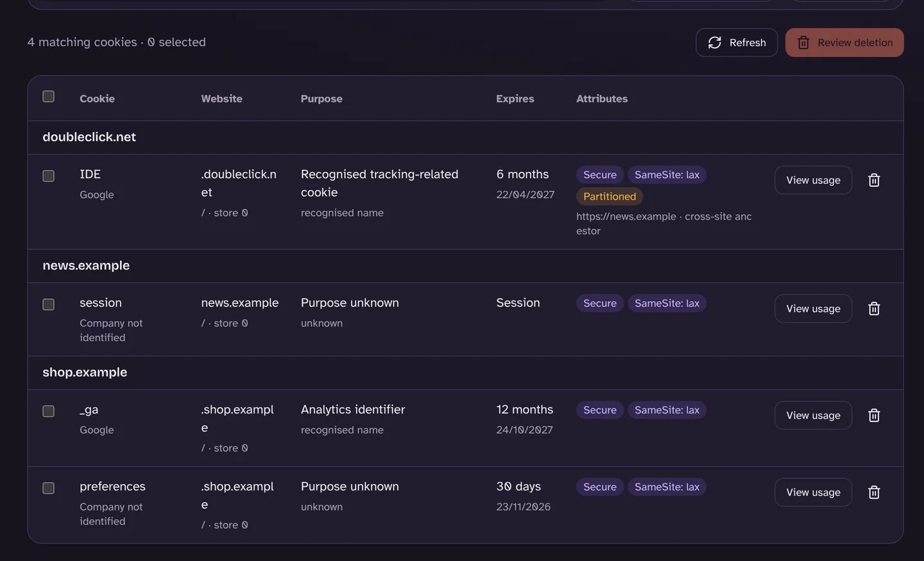Click SameSite: lax badge on session row
Image resolution: width=924 pixels, height=561 pixels.
pyautogui.click(x=667, y=303)
